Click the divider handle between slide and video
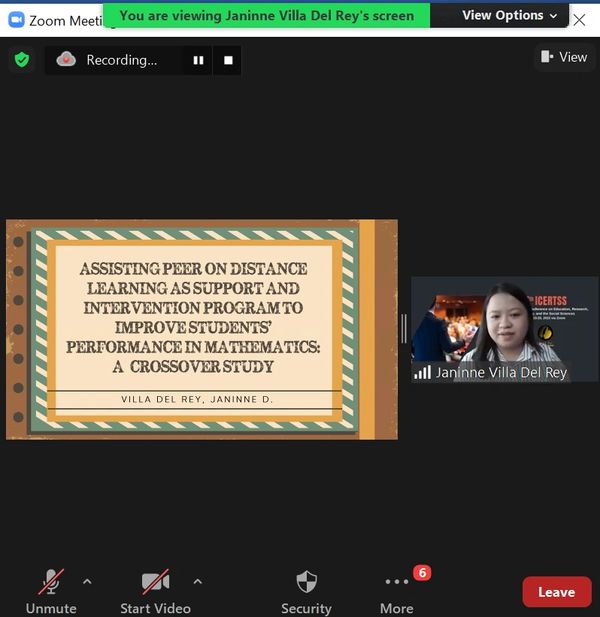600x617 pixels. point(404,329)
